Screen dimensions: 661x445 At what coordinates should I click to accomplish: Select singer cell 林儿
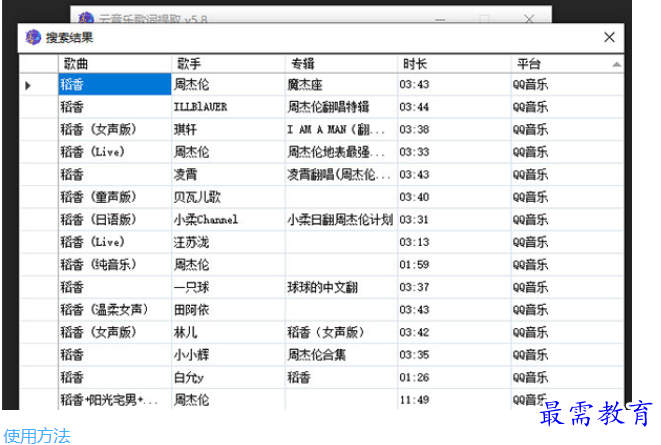(x=228, y=332)
